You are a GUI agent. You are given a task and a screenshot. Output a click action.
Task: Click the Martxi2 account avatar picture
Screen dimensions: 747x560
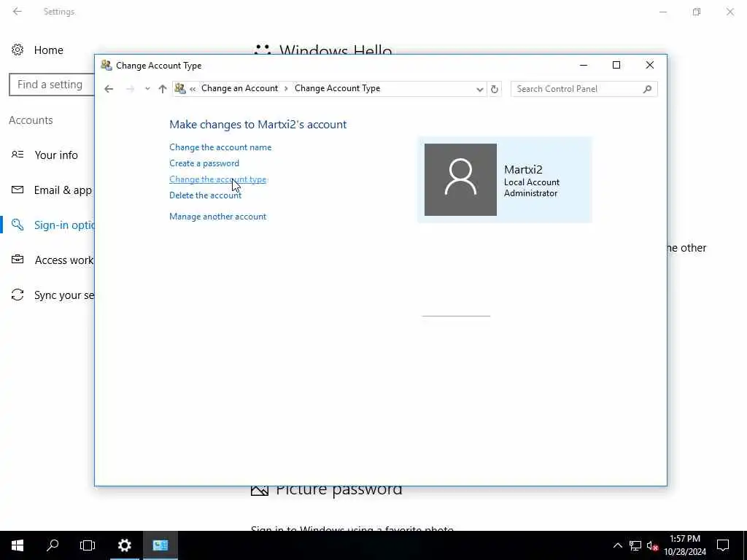(460, 179)
